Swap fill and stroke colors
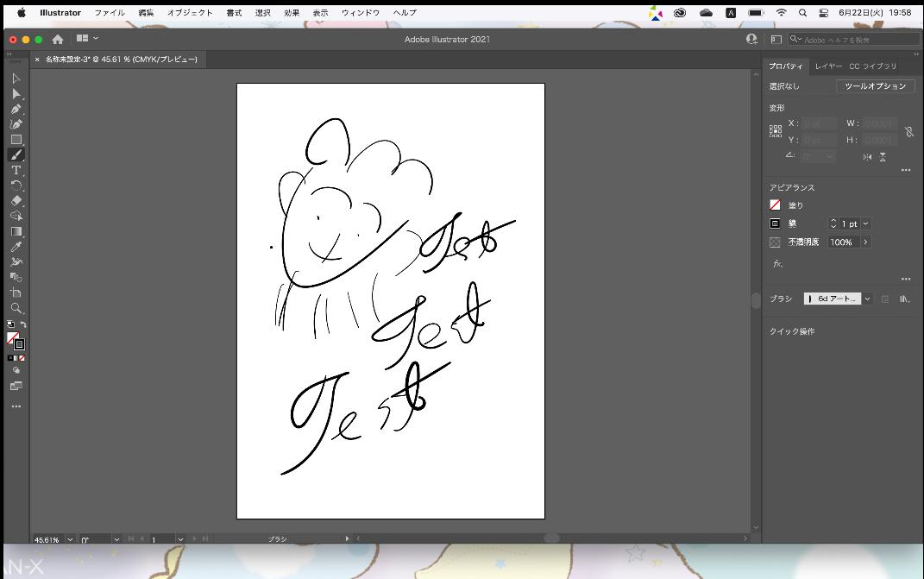This screenshot has height=579, width=924. 23,324
